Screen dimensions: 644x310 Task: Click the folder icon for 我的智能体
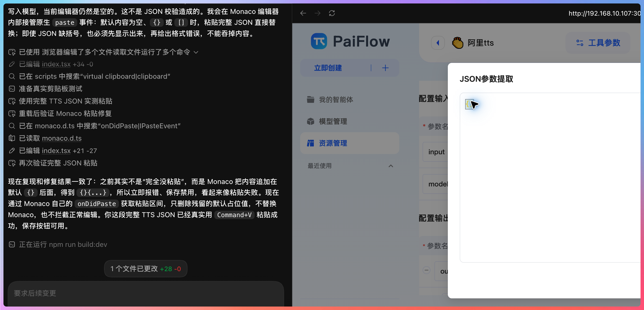(311, 100)
